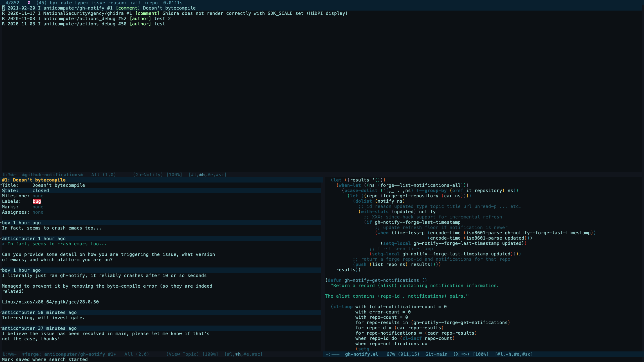Collapse anticomputer's '58 minutes ago' comment section
Image resolution: width=644 pixels, height=362 pixels.
(x=1, y=312)
